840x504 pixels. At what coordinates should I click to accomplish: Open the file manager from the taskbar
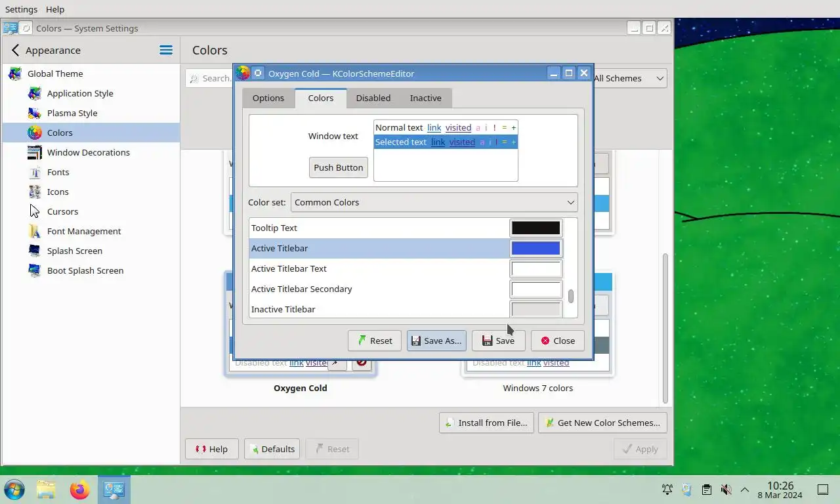coord(46,490)
